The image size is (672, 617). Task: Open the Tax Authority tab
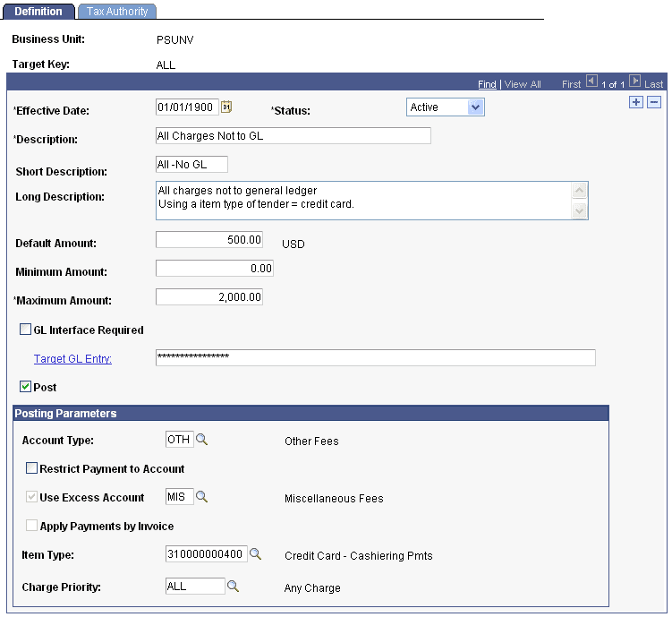(x=117, y=11)
